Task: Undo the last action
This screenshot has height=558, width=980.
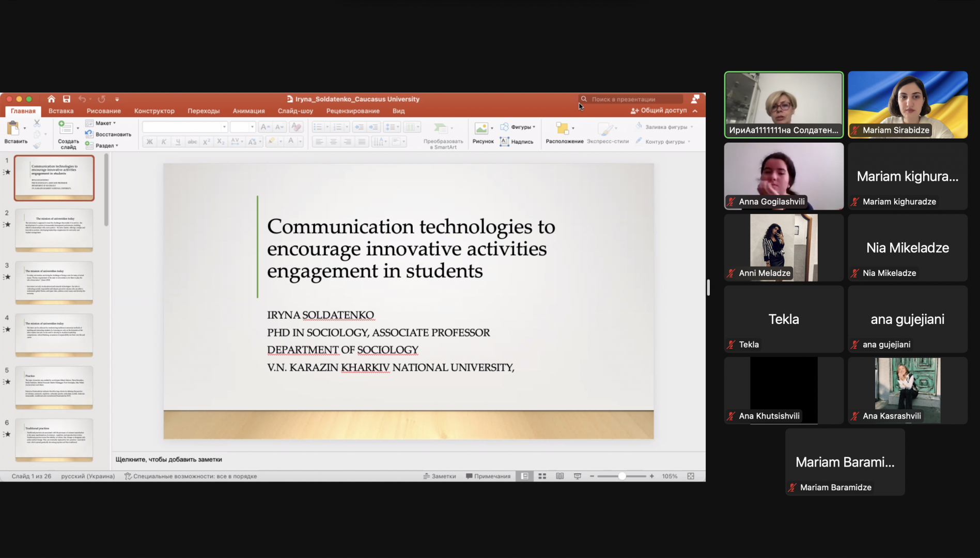Action: [82, 99]
